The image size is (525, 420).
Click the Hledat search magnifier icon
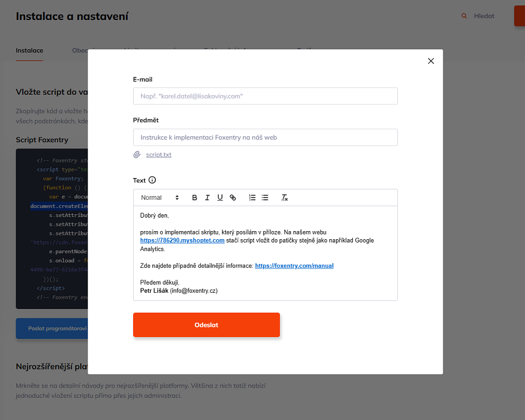pyautogui.click(x=464, y=16)
